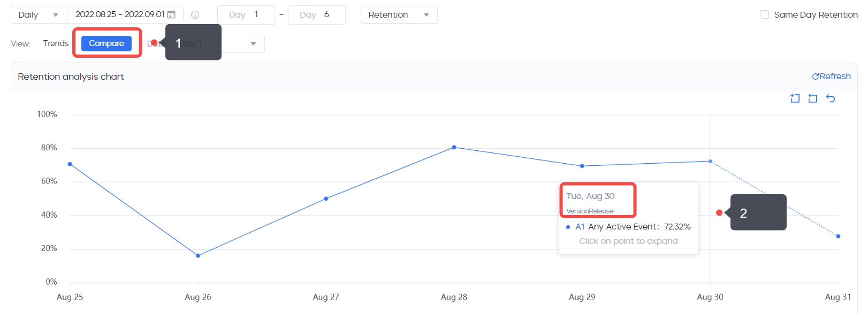
Task: Open the Retention metric dropdown
Action: click(x=399, y=15)
